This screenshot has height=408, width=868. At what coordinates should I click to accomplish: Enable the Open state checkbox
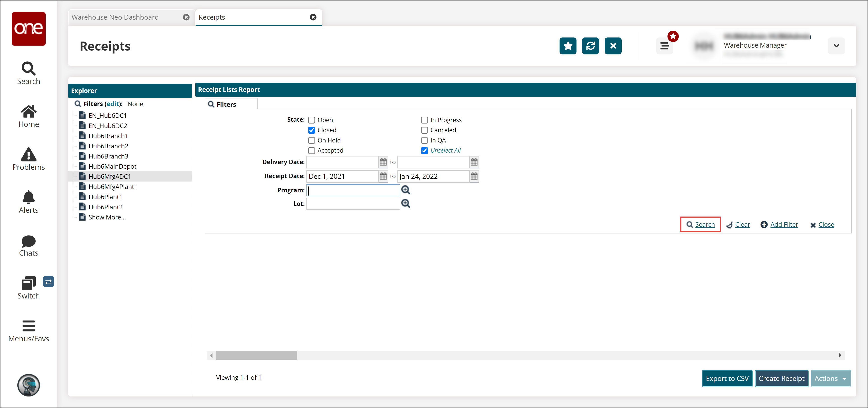tap(311, 120)
